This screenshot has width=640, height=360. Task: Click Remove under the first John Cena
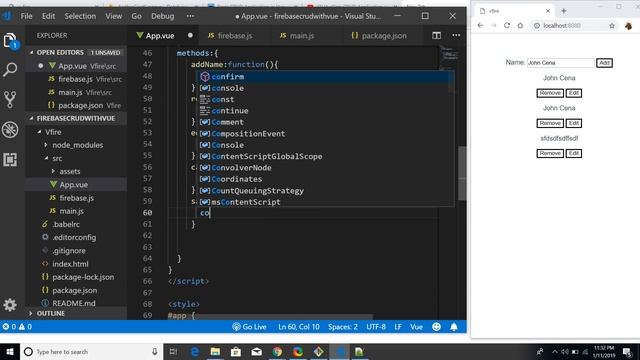pos(550,93)
